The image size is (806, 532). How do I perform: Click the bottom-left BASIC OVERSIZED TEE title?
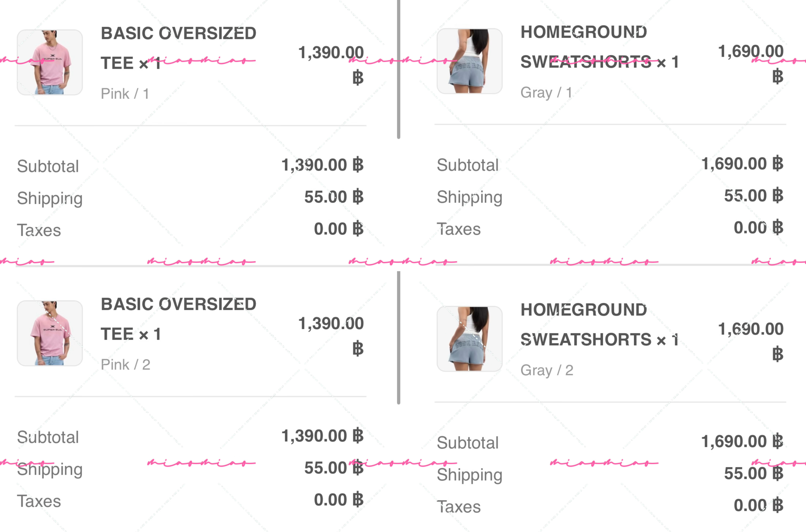tap(179, 319)
